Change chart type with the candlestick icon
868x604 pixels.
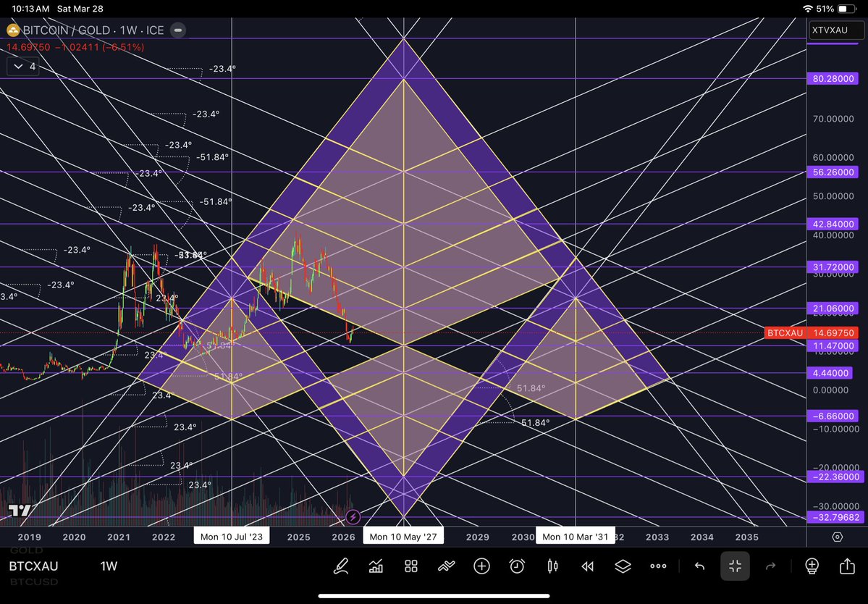point(552,566)
